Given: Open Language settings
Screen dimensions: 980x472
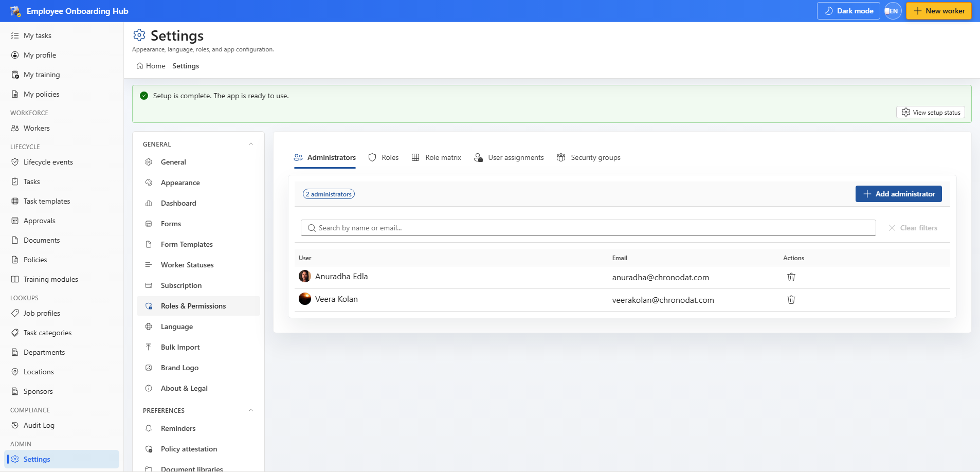Looking at the screenshot, I should pyautogui.click(x=198, y=326).
